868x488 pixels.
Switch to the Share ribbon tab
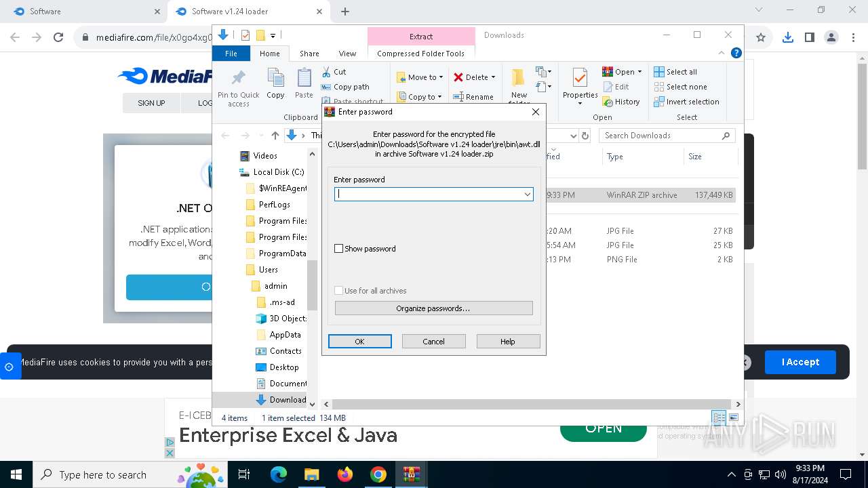309,54
